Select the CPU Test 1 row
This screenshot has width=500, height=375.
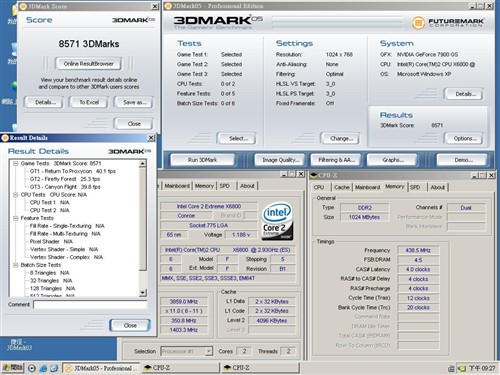click(49, 203)
